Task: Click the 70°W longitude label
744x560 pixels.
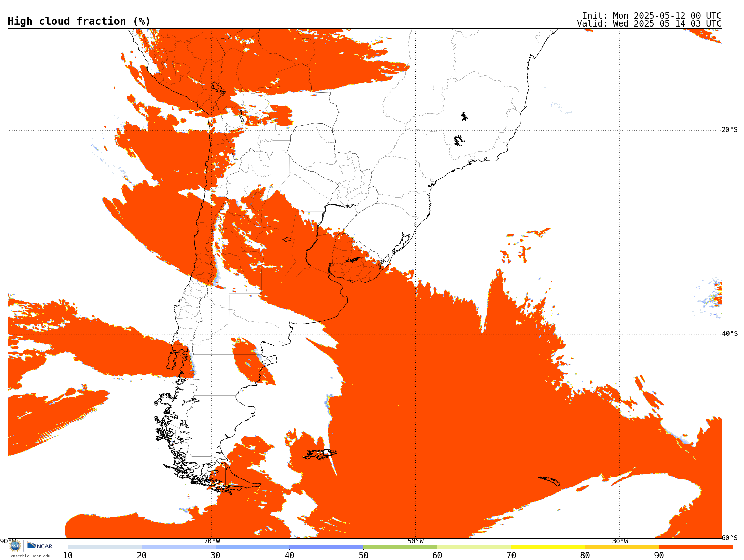Action: (x=212, y=541)
